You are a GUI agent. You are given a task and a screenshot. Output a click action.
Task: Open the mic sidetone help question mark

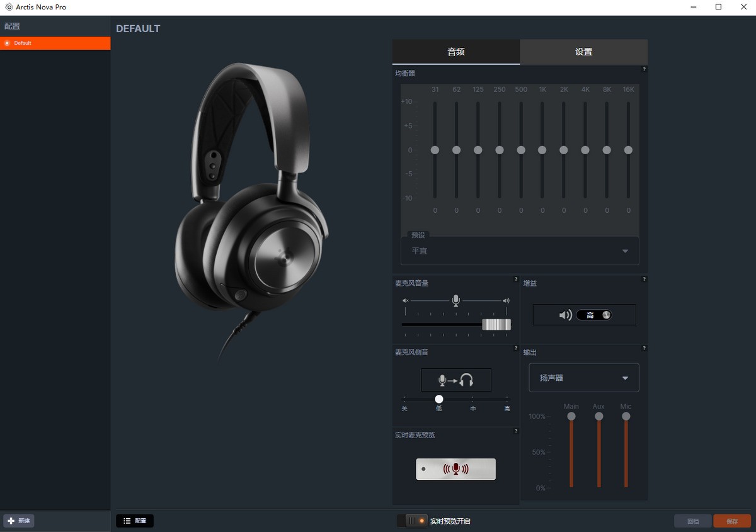516,348
